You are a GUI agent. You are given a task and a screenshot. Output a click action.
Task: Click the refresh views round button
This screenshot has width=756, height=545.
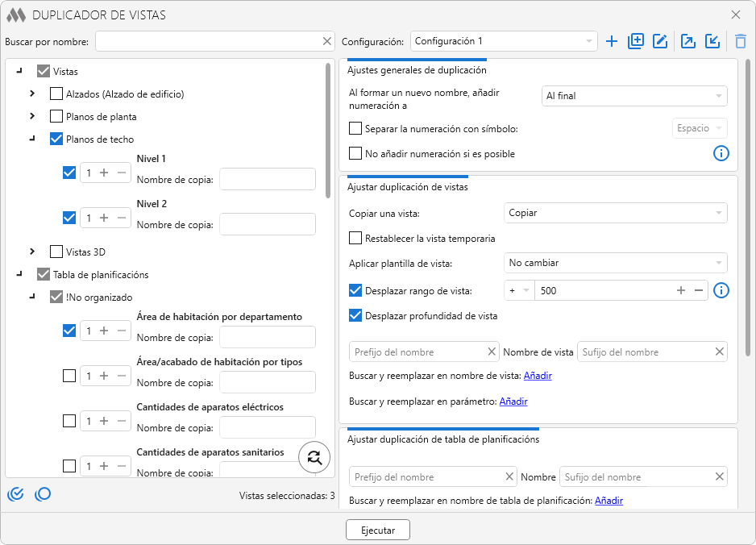tap(314, 457)
